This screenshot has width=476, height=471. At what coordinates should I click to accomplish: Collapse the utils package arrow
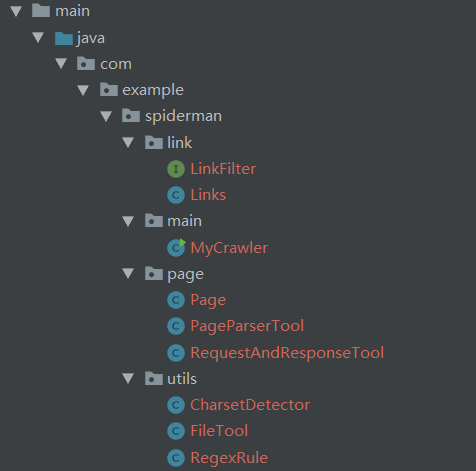click(x=128, y=378)
